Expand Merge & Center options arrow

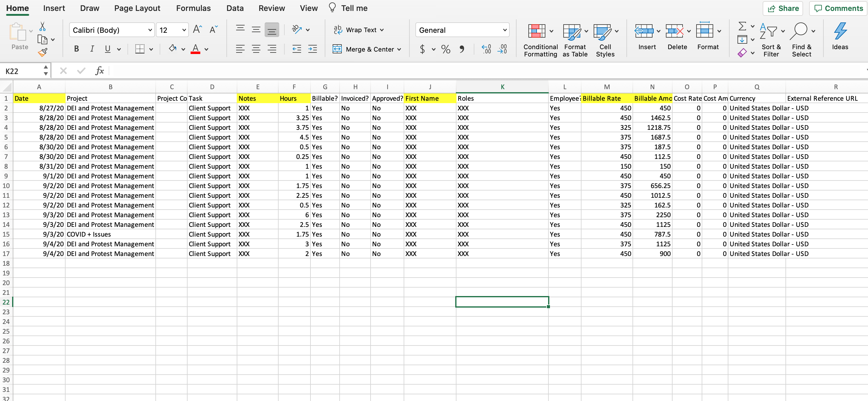pos(399,49)
